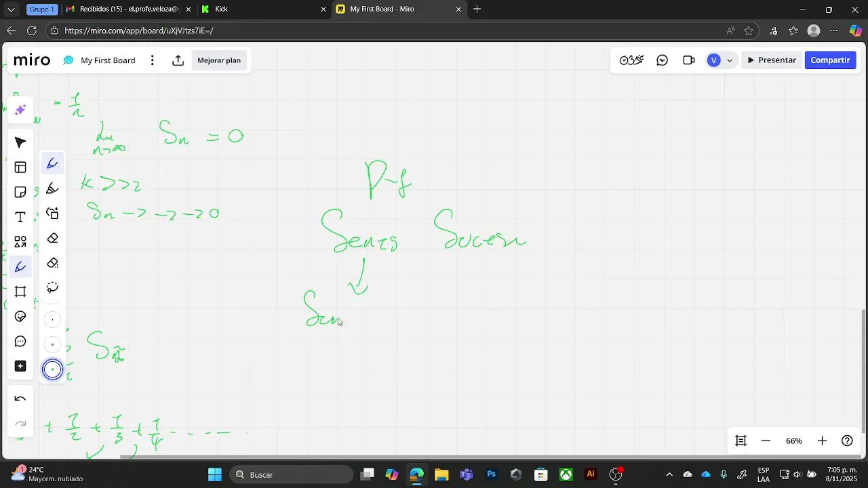Image resolution: width=868 pixels, height=488 pixels.
Task: Toggle read aloud icon
Action: 730,30
